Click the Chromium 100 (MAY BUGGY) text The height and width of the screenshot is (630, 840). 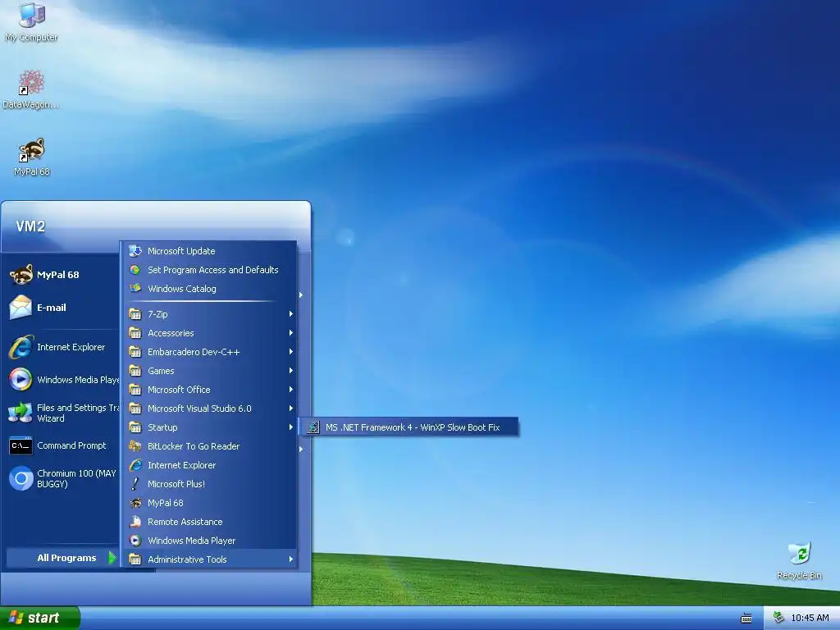pos(76,478)
